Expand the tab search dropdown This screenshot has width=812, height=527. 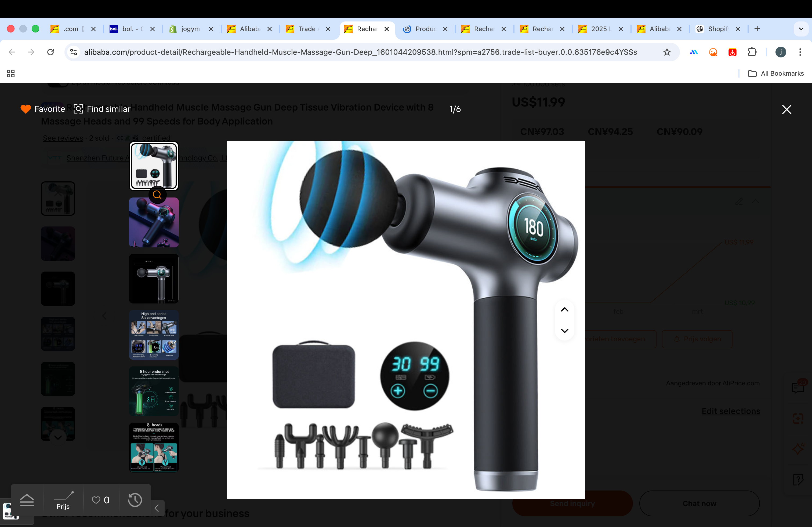(x=801, y=29)
